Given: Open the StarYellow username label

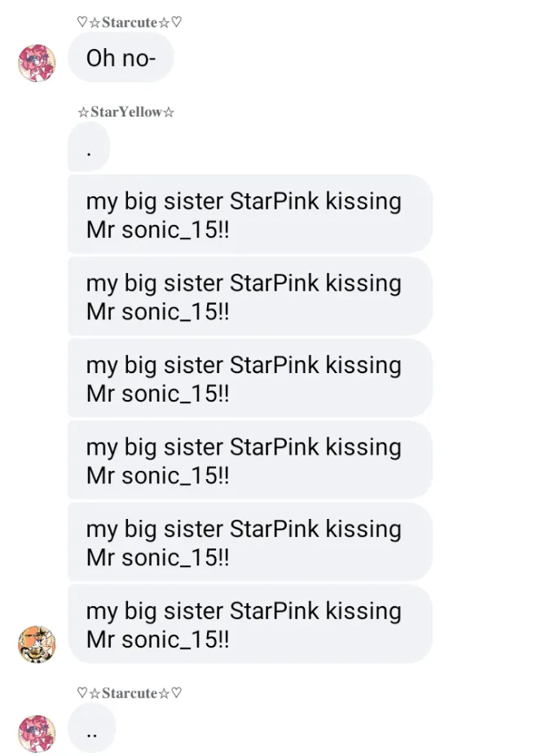Looking at the screenshot, I should [x=125, y=112].
